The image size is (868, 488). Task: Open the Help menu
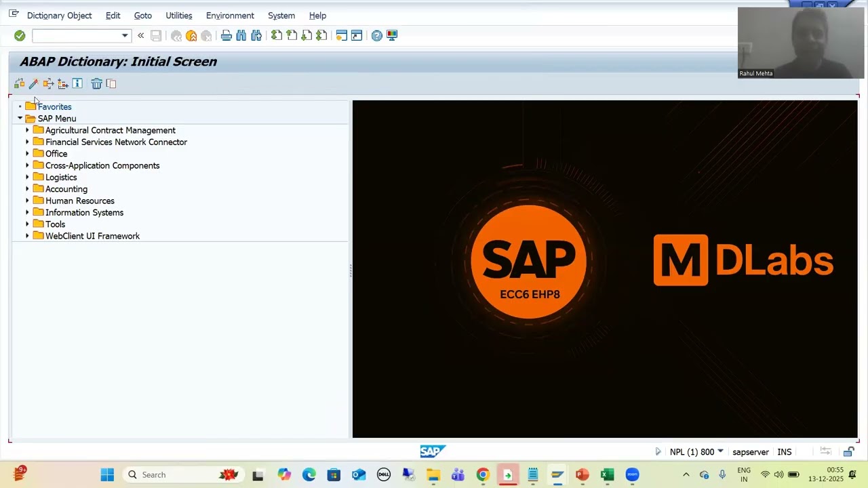(x=318, y=16)
